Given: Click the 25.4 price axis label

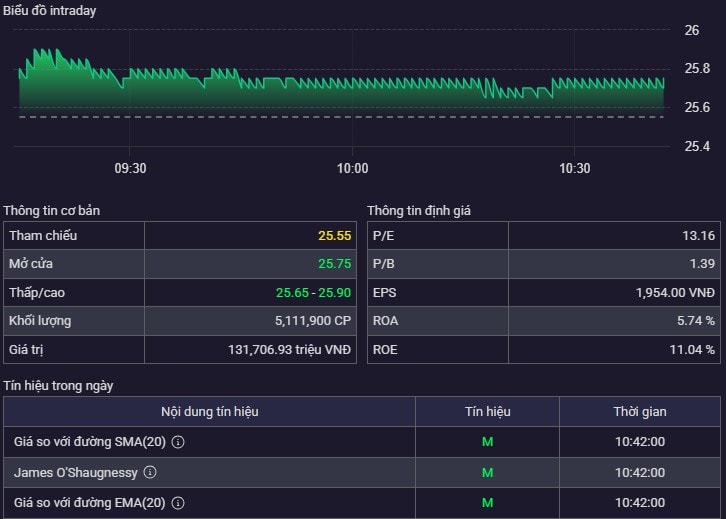Looking at the screenshot, I should click(x=697, y=146).
